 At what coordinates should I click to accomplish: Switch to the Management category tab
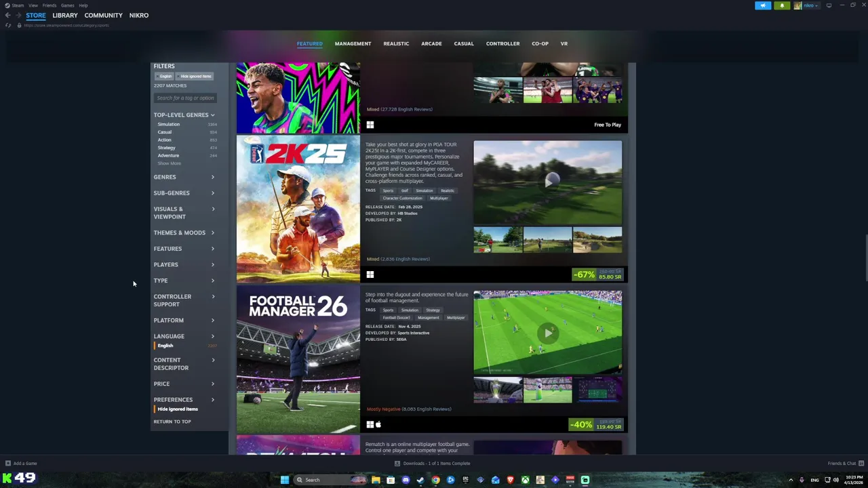(x=353, y=43)
